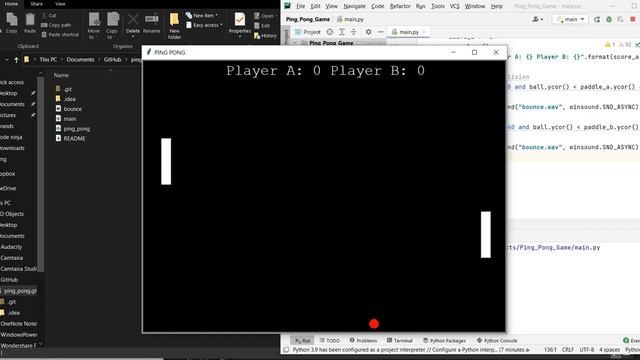Viewport: 640px width, 360px height.
Task: Click the yellow warning indicator in the editor
Action: click(x=610, y=44)
